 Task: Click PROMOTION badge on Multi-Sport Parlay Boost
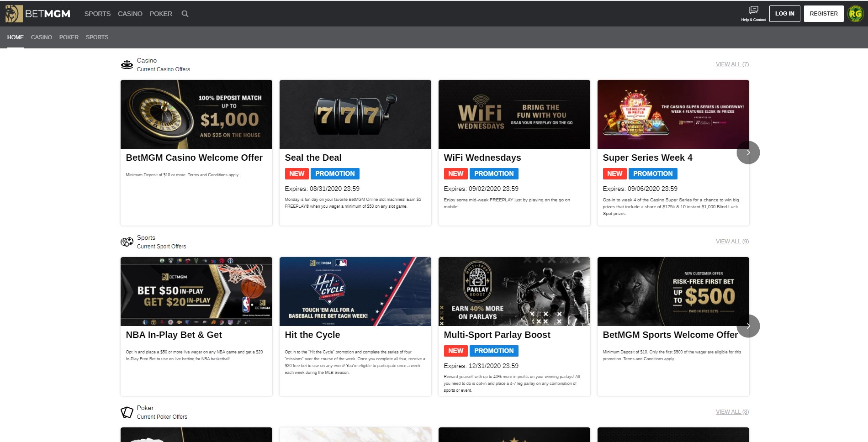coord(494,351)
